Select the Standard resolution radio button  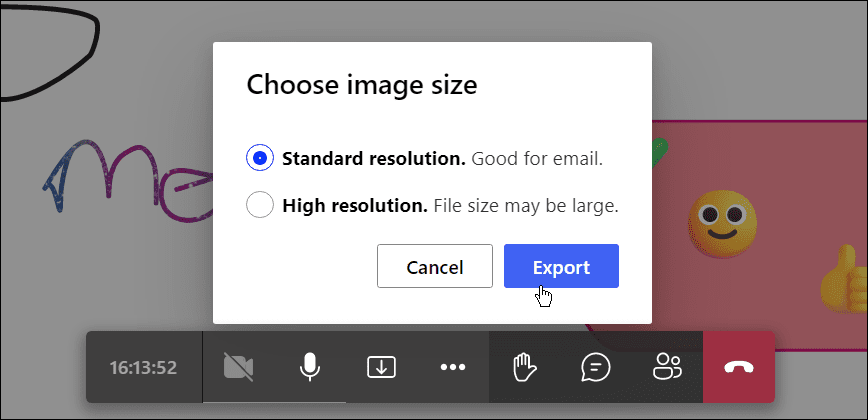pyautogui.click(x=260, y=158)
